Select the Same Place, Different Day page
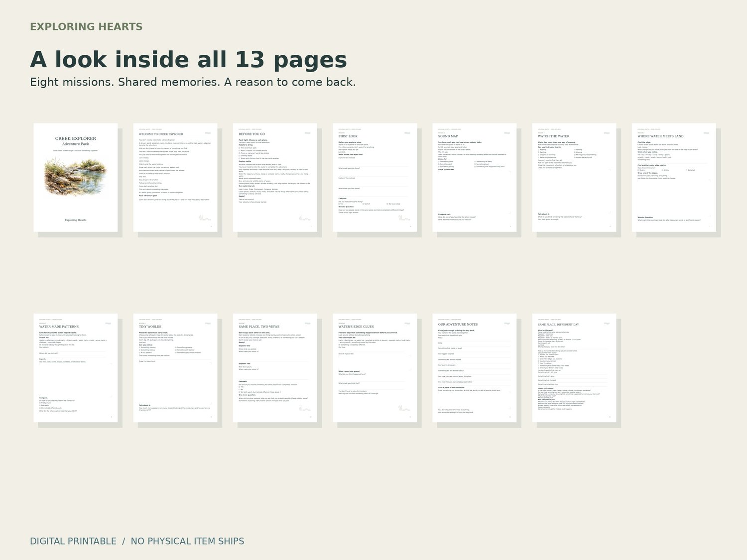 tap(574, 368)
